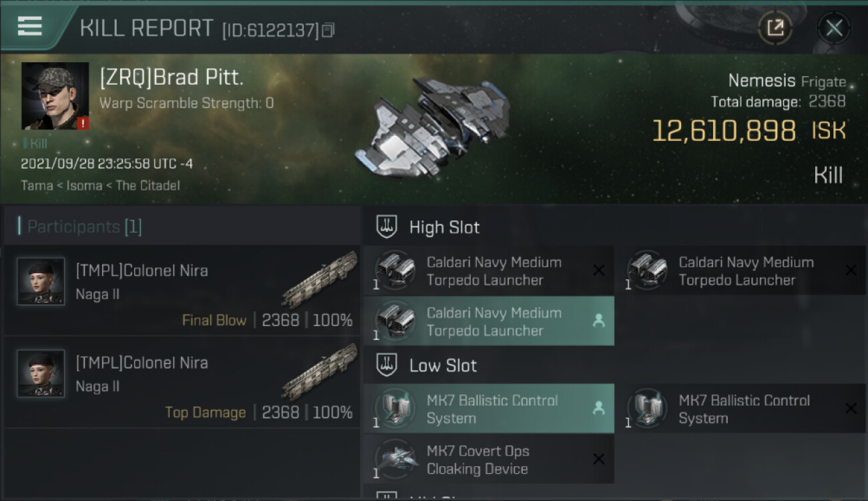The width and height of the screenshot is (868, 501).
Task: Click the High Slot section header icon
Action: point(387,227)
